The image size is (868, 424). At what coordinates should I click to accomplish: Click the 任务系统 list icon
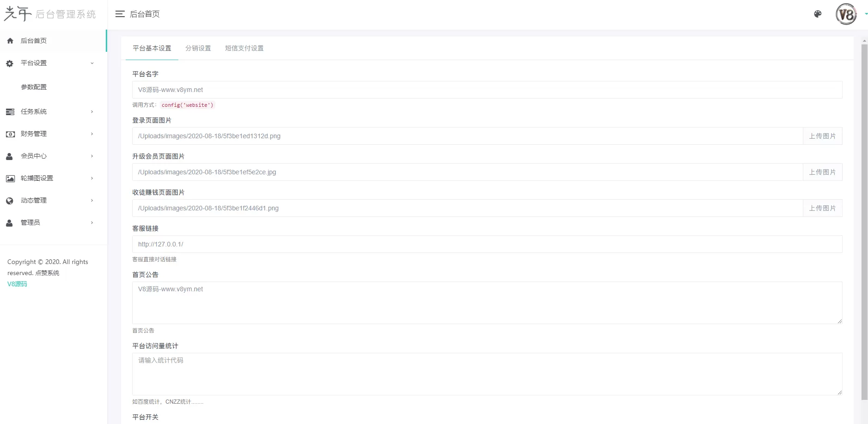pos(10,112)
